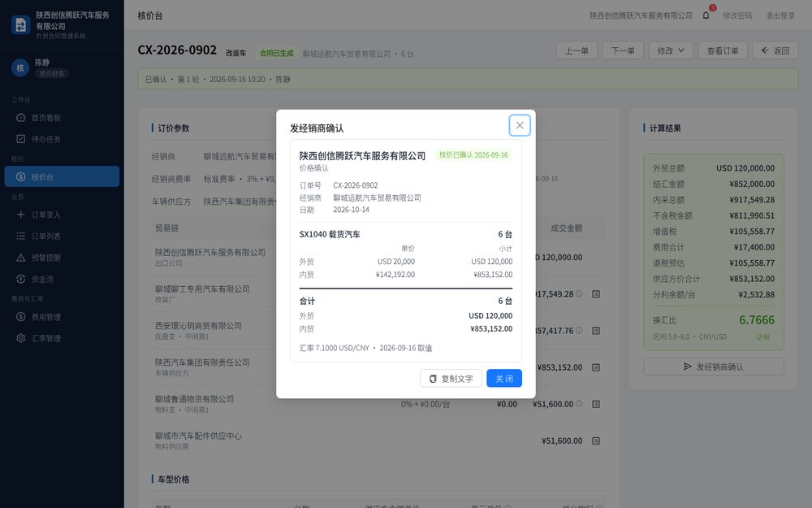Click detail icon in 聊城市汽车配件供应中心 row
Image resolution: width=812 pixels, height=508 pixels.
pyautogui.click(x=596, y=441)
